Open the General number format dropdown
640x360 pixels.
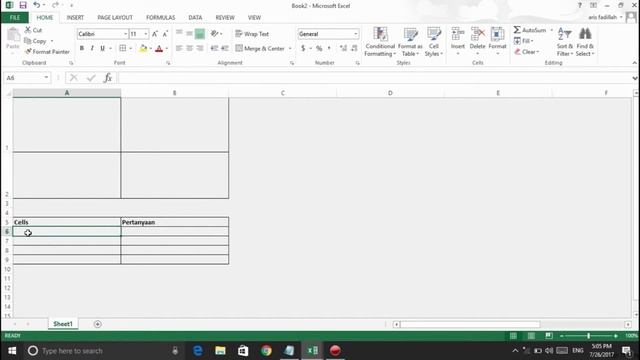point(356,34)
